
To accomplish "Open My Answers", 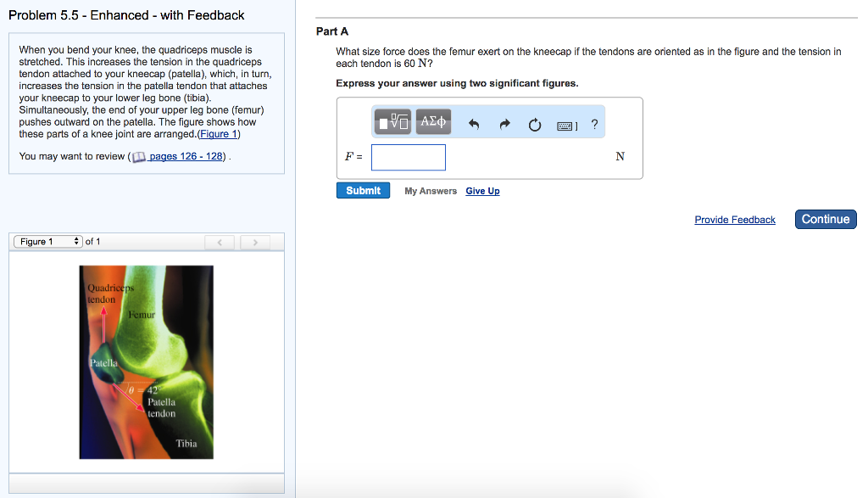I will click(x=431, y=192).
